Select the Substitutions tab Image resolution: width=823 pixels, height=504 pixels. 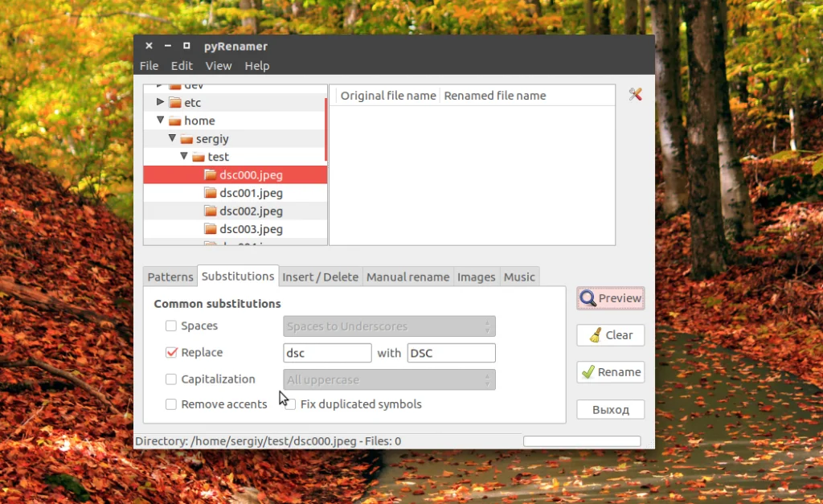point(238,277)
